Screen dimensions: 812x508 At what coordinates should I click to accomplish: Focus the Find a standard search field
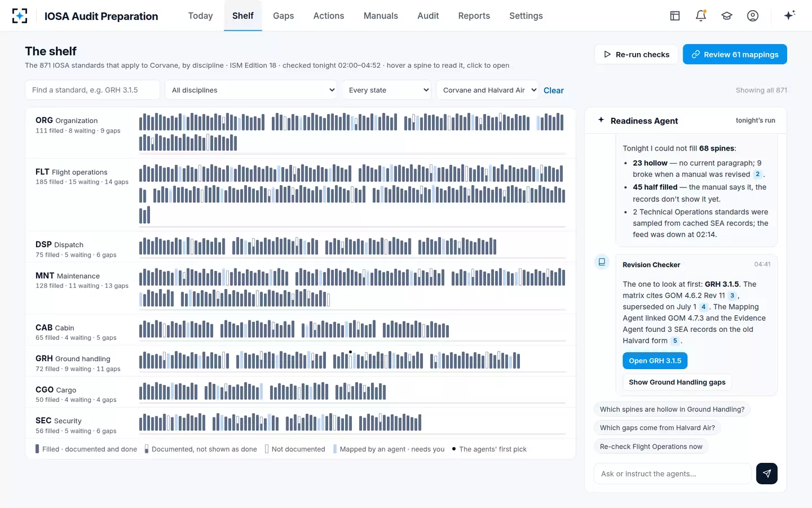click(x=92, y=90)
